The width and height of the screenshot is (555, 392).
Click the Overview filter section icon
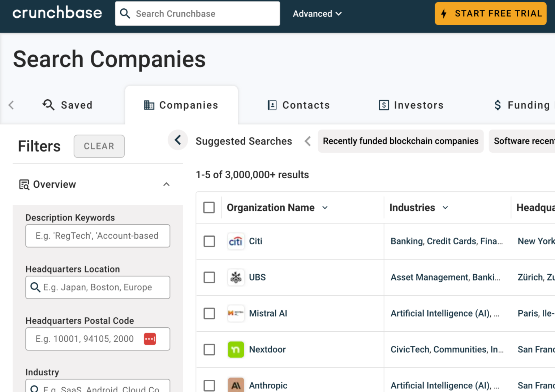tap(23, 184)
